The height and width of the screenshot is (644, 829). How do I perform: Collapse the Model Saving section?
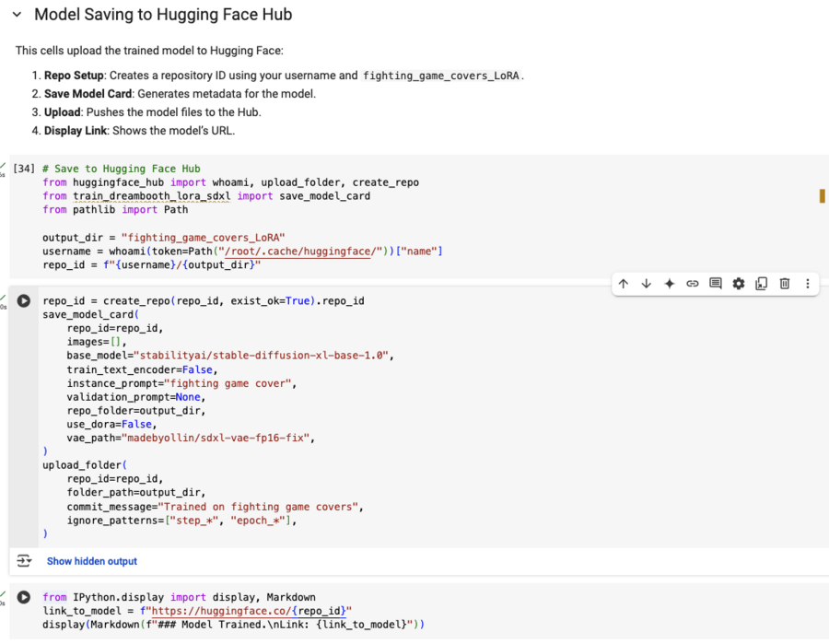point(17,15)
